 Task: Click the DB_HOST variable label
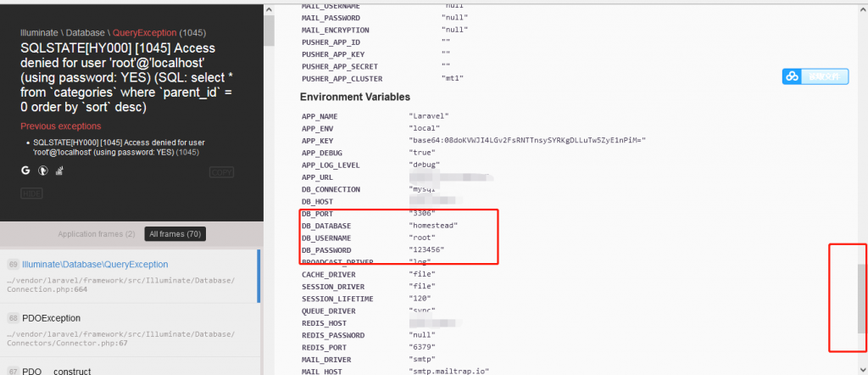317,202
